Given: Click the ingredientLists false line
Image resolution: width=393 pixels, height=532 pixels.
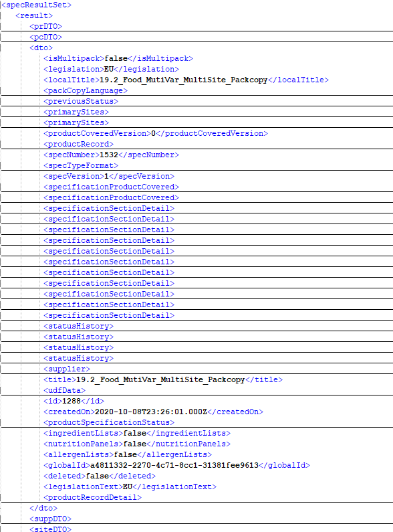Looking at the screenshot, I should pos(137,433).
